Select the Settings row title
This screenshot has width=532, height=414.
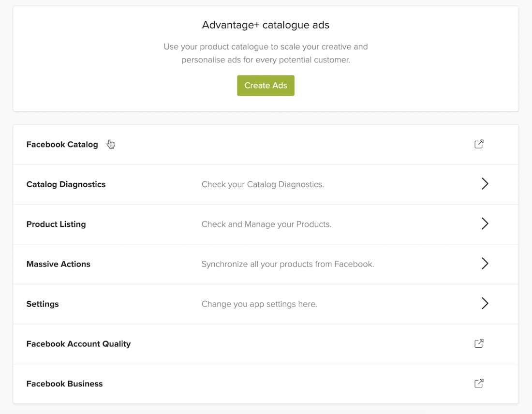43,304
